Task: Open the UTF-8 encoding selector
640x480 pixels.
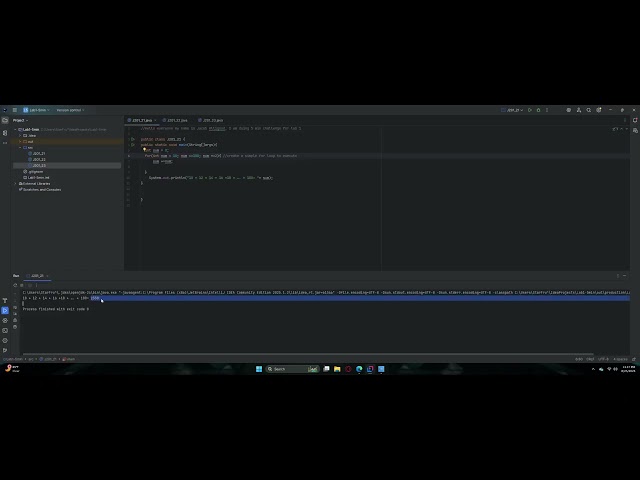Action: pyautogui.click(x=603, y=359)
